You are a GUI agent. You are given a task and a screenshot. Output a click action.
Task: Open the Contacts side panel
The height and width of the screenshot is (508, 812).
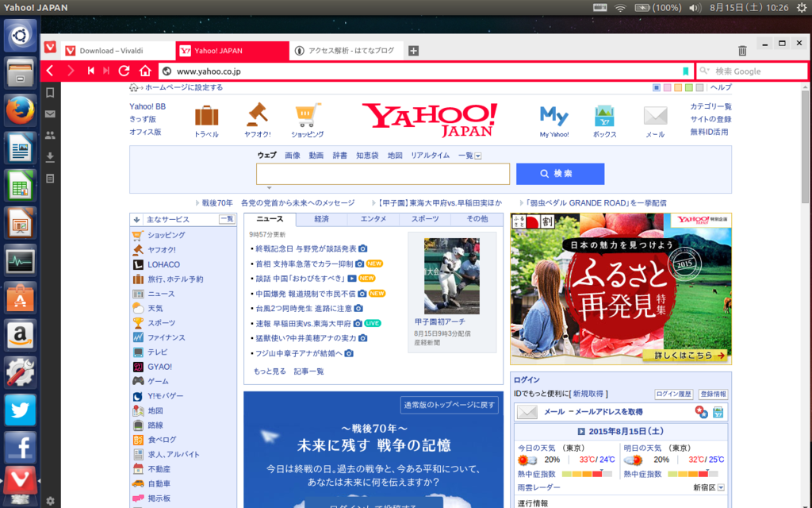tap(50, 136)
